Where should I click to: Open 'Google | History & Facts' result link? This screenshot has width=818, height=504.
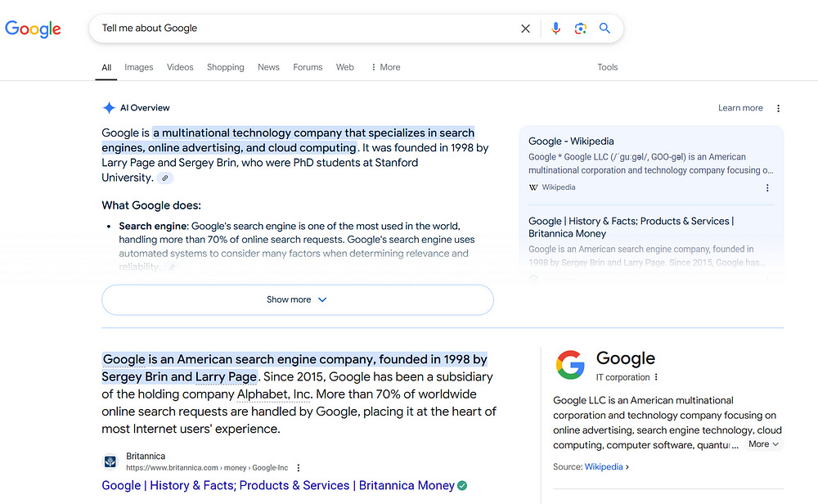pyautogui.click(x=278, y=486)
